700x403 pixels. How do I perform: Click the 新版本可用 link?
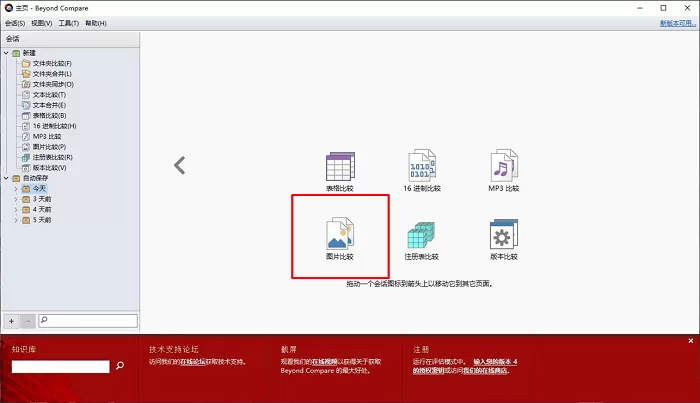[x=678, y=23]
